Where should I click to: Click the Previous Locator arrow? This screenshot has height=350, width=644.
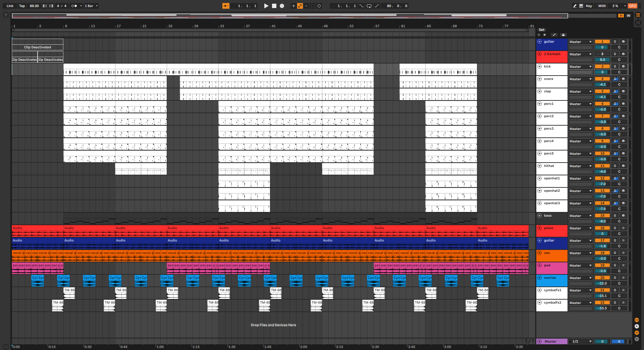539,35
